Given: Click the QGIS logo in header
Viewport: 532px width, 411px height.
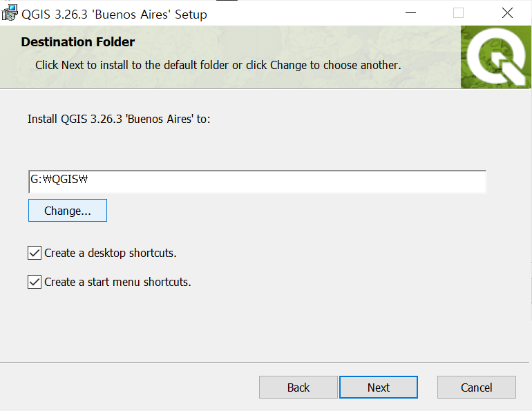Looking at the screenshot, I should (495, 57).
